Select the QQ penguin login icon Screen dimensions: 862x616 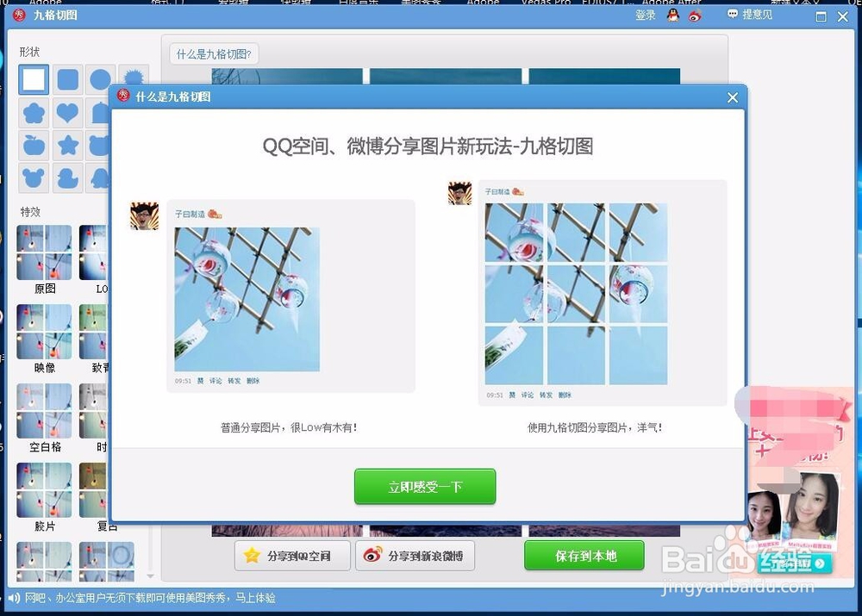[672, 14]
